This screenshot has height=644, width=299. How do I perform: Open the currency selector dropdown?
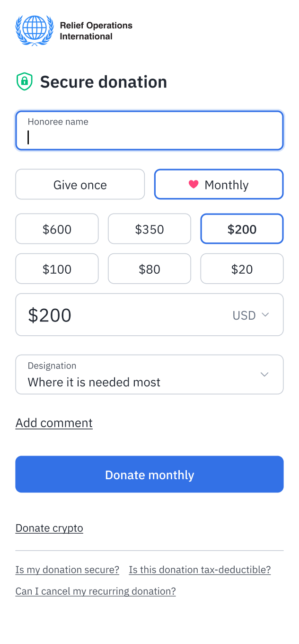pos(251,314)
